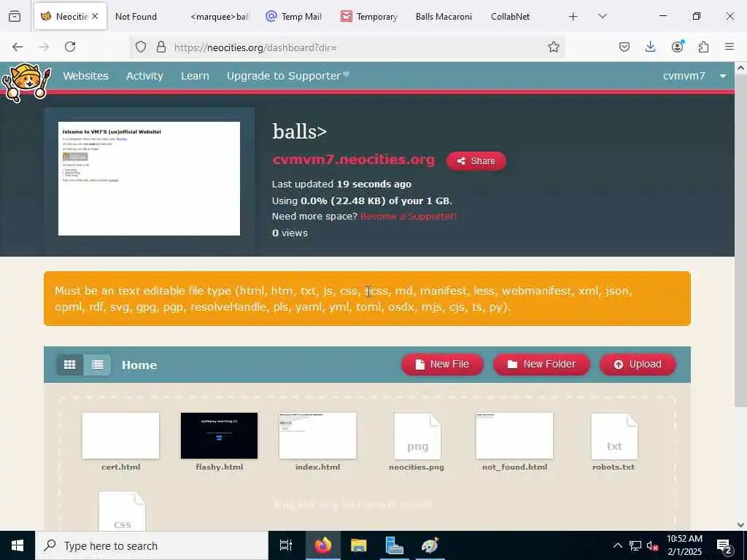
Task: Click the Windows taskbar search box
Action: pos(152,545)
